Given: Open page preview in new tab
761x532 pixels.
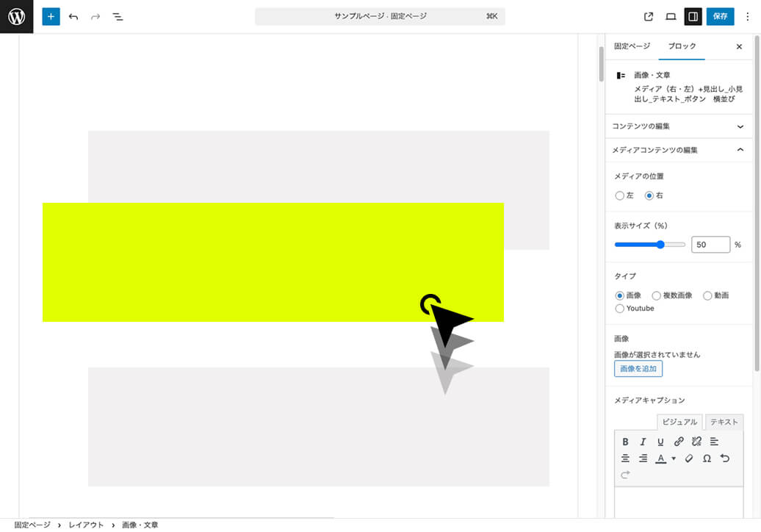Looking at the screenshot, I should pyautogui.click(x=649, y=16).
